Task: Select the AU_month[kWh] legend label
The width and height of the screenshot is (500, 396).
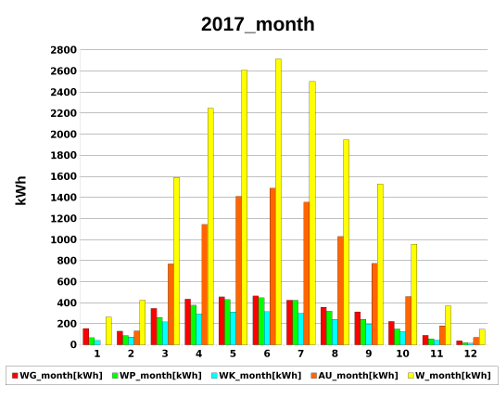Action: 358,376
